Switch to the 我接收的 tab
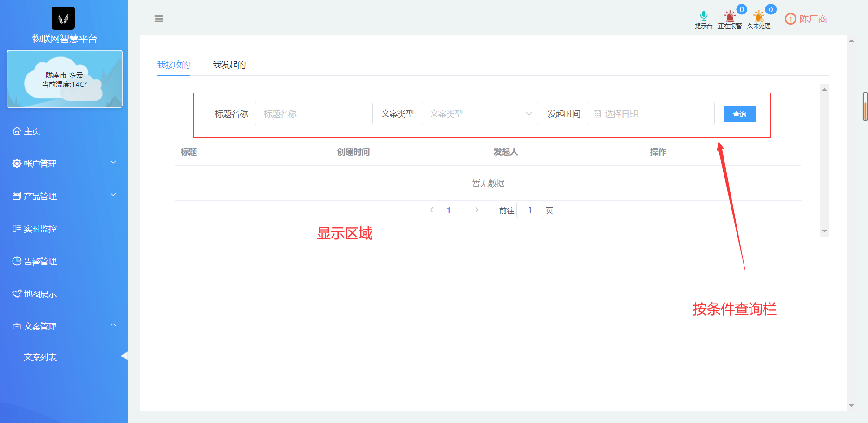This screenshot has height=423, width=868. coord(174,65)
